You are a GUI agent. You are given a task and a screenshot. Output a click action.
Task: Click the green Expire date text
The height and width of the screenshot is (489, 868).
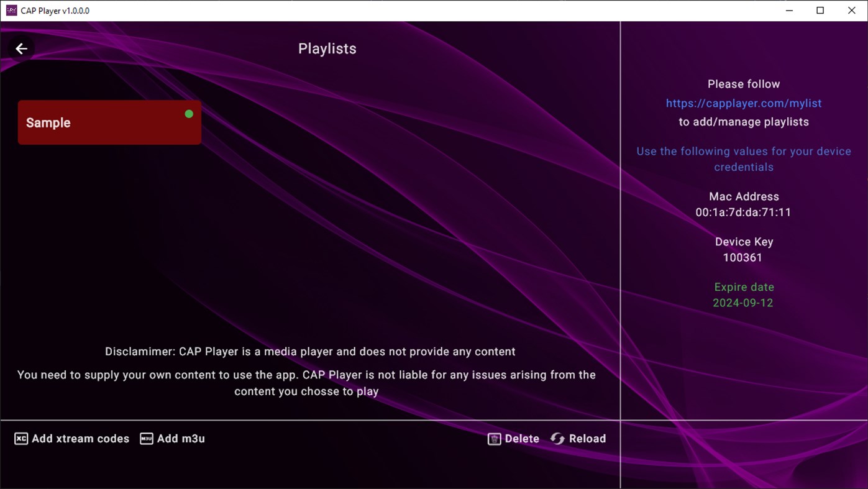[744, 286]
